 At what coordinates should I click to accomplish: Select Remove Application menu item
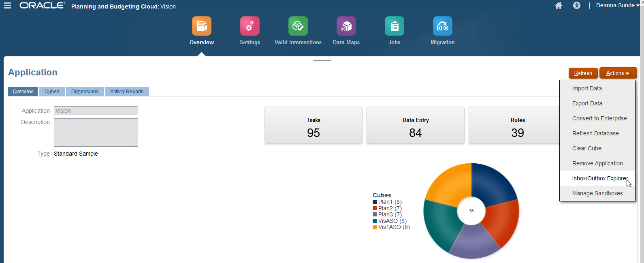pyautogui.click(x=597, y=163)
